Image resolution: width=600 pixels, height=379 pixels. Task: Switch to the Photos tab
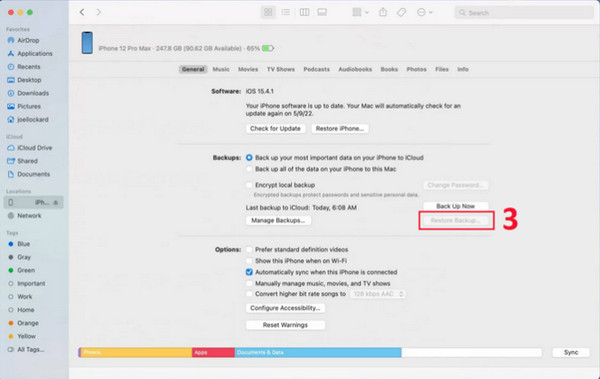pyautogui.click(x=416, y=69)
